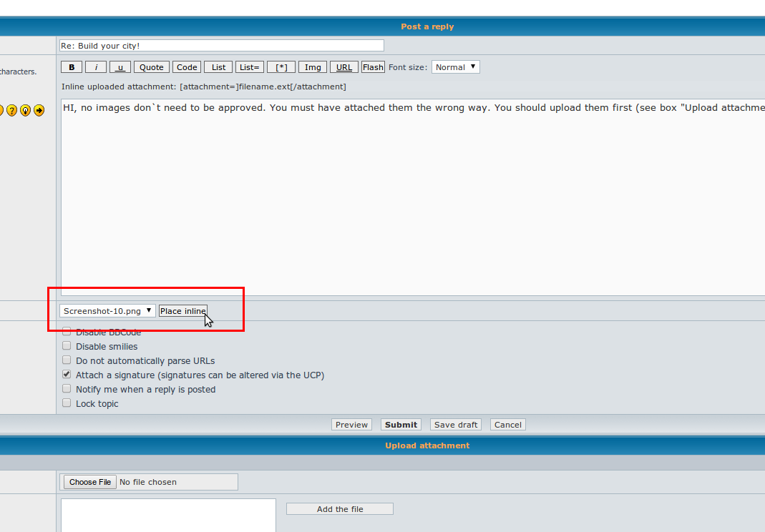Insert the question mark smiley
765x532 pixels.
(x=11, y=111)
